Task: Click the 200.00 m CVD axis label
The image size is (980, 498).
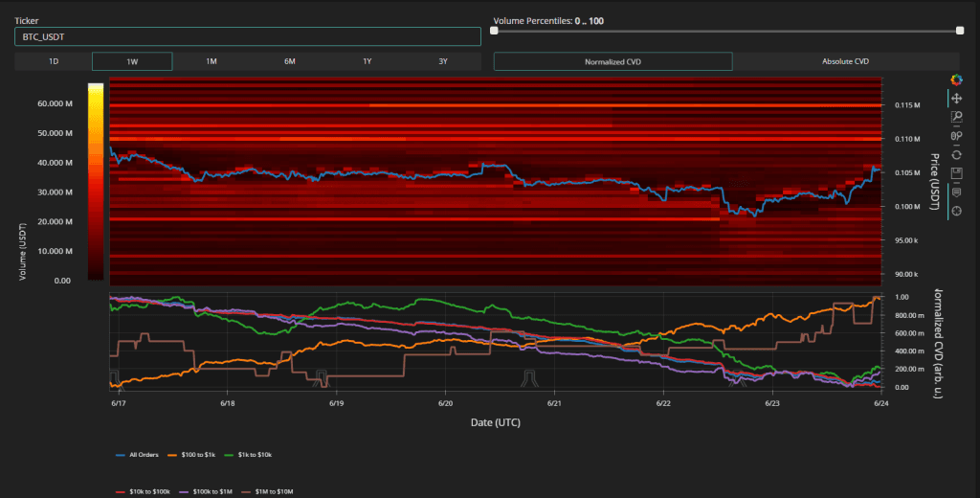Action: coord(909,369)
